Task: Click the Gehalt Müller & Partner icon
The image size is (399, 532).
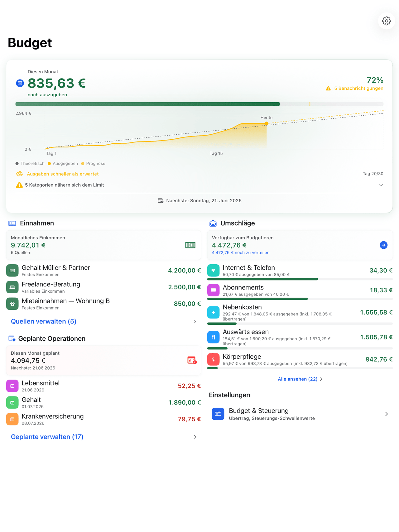Action: pyautogui.click(x=12, y=271)
